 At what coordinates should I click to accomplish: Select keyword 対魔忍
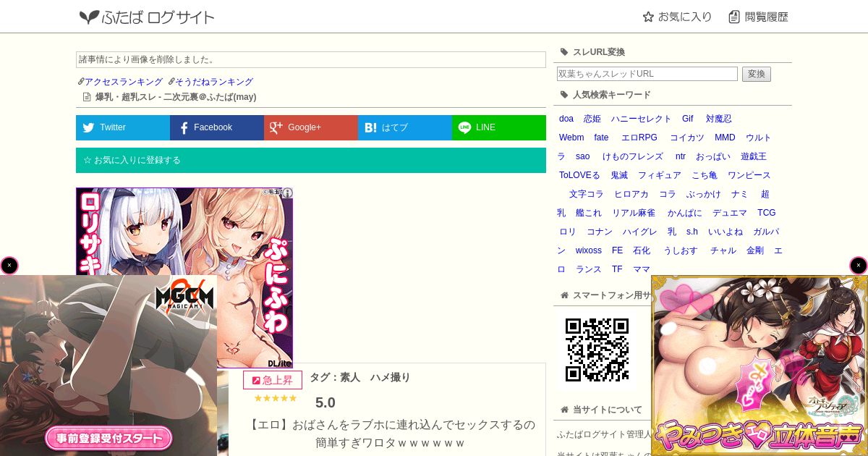tap(719, 119)
